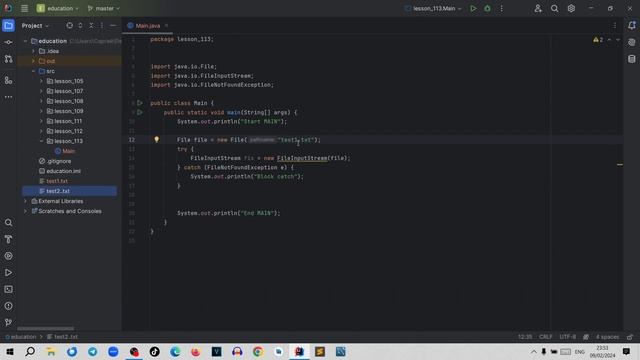This screenshot has width=640, height=360.
Task: Toggle read-only lock icon in status bar
Action: (x=630, y=337)
